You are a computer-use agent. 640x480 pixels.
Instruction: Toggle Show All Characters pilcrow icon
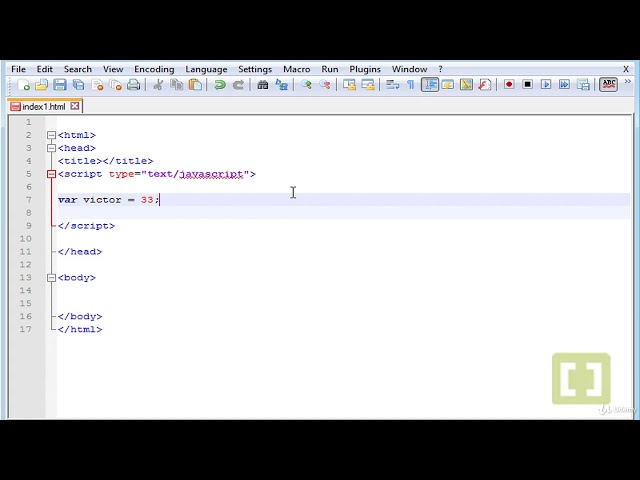coord(411,85)
